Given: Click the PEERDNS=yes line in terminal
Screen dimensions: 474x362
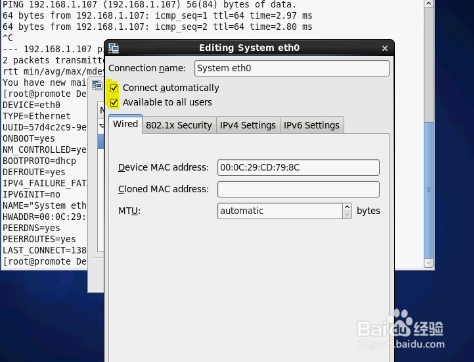Looking at the screenshot, I should pos(31,228).
